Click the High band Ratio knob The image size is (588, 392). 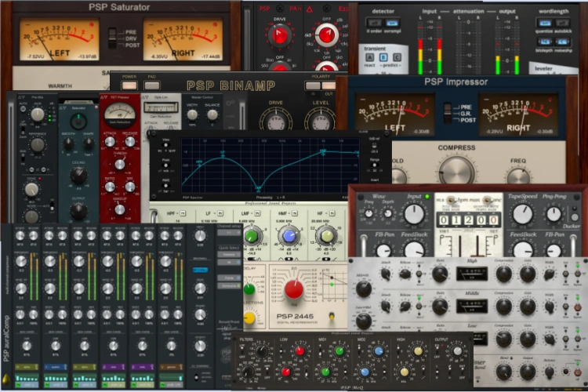440,274
